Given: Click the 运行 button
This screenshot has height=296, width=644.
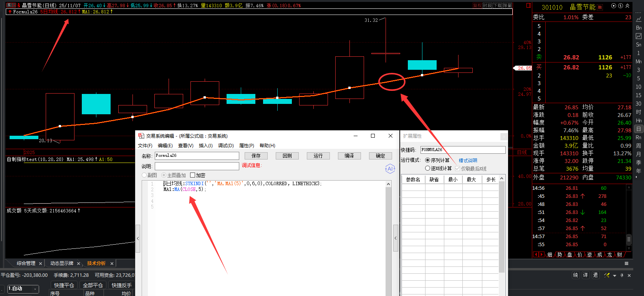Looking at the screenshot, I should [x=318, y=156].
